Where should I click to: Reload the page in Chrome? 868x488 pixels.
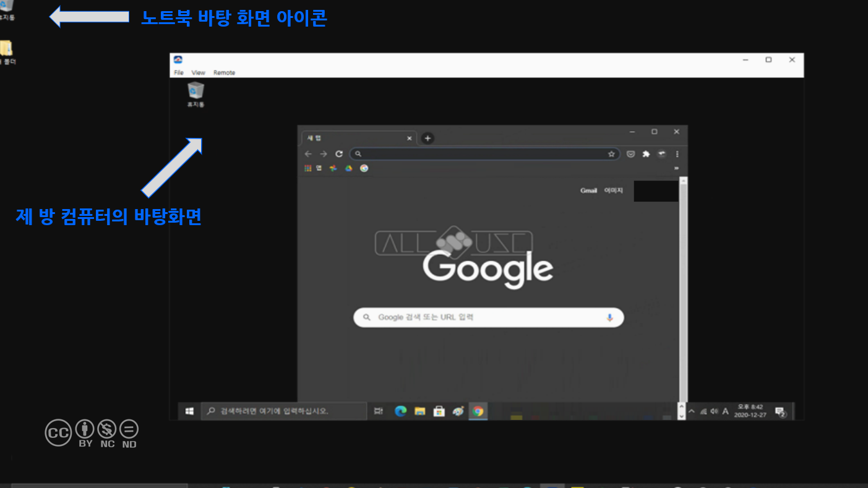[339, 154]
